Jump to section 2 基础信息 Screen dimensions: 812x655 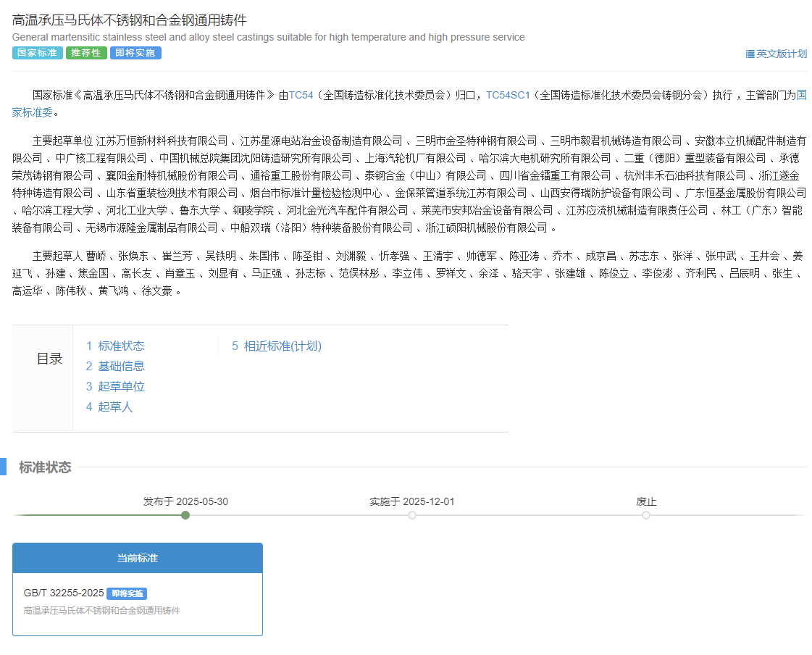(x=115, y=367)
